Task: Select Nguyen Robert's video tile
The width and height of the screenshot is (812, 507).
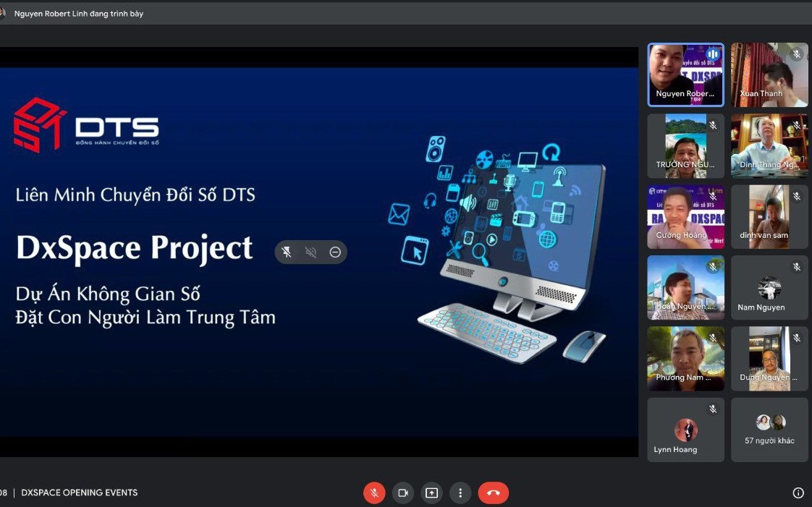Action: tap(685, 75)
